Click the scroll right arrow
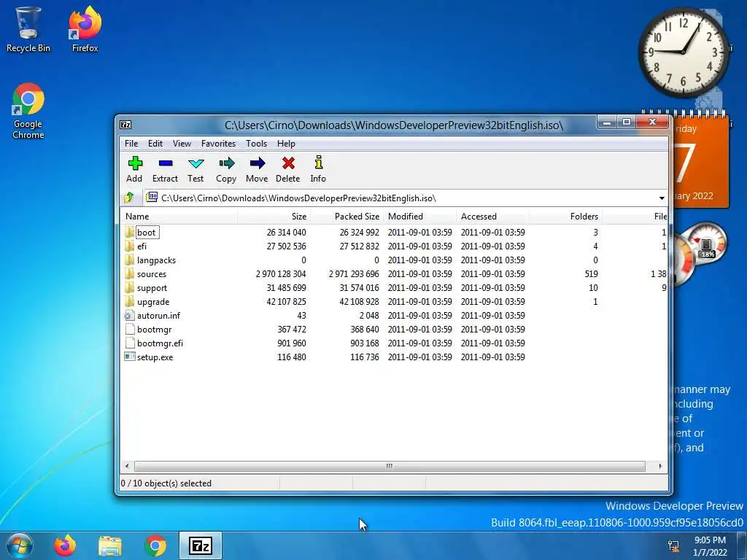This screenshot has width=747, height=560. point(660,466)
